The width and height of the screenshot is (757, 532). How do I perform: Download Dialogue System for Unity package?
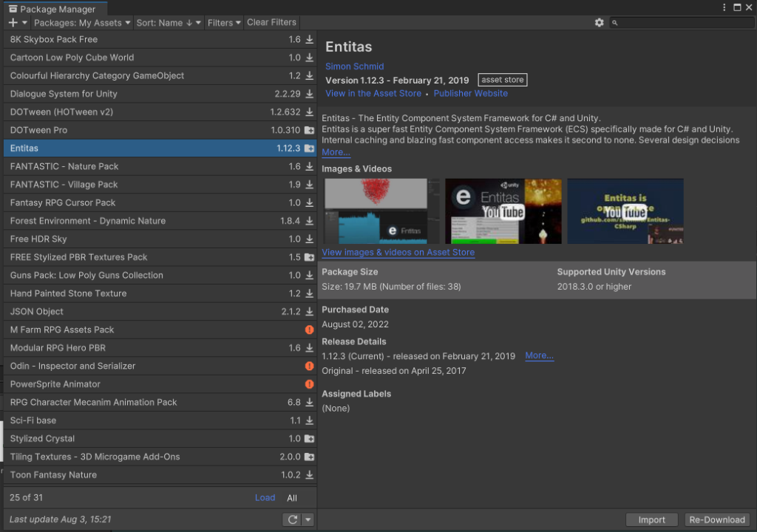click(x=310, y=94)
